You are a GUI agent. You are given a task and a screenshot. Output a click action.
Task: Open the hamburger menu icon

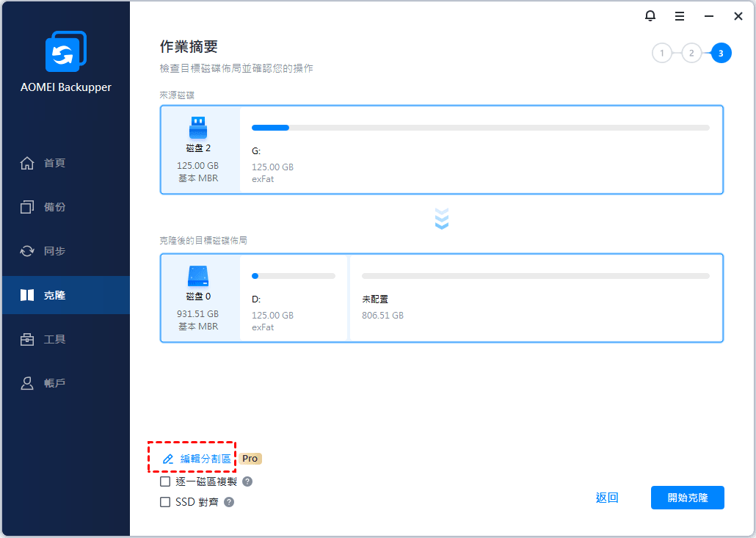coord(680,16)
